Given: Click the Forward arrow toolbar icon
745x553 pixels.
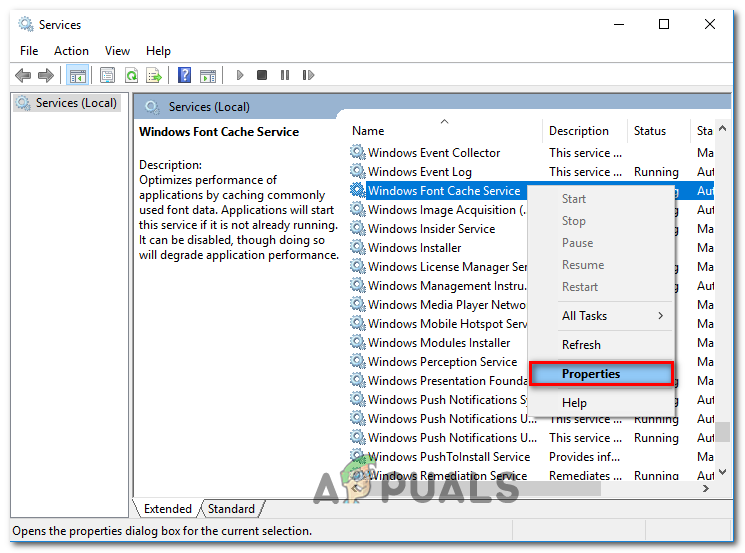Looking at the screenshot, I should [x=46, y=75].
